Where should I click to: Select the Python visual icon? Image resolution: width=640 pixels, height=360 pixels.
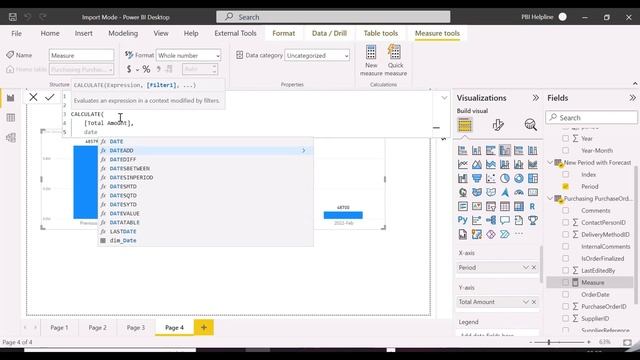click(462, 220)
